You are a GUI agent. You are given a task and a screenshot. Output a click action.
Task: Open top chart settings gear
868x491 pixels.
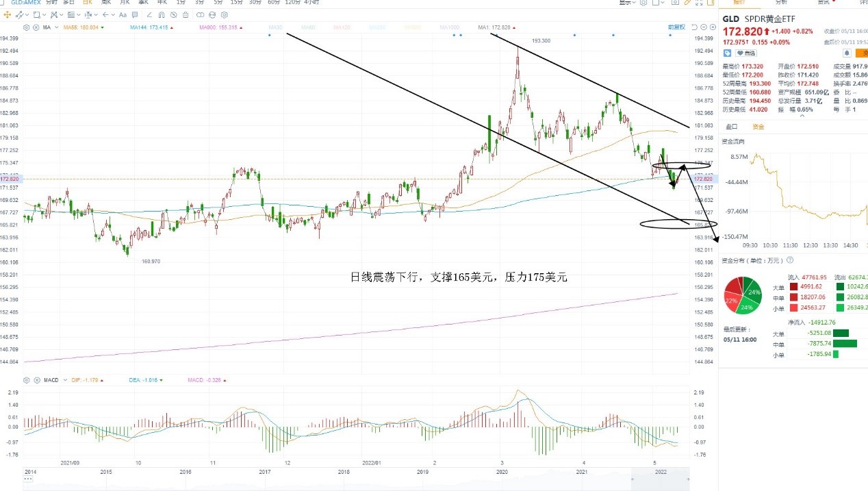click(643, 3)
